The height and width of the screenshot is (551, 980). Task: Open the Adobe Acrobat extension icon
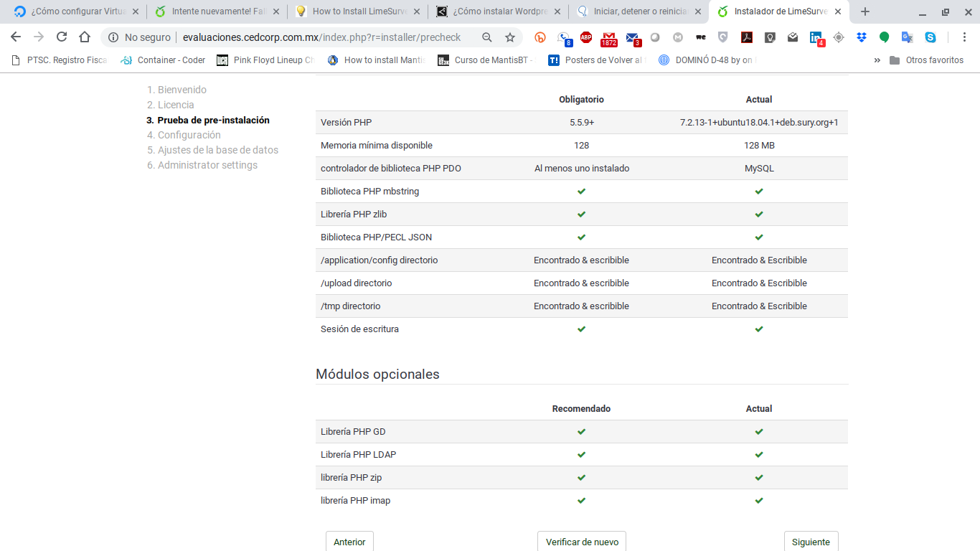pos(747,37)
